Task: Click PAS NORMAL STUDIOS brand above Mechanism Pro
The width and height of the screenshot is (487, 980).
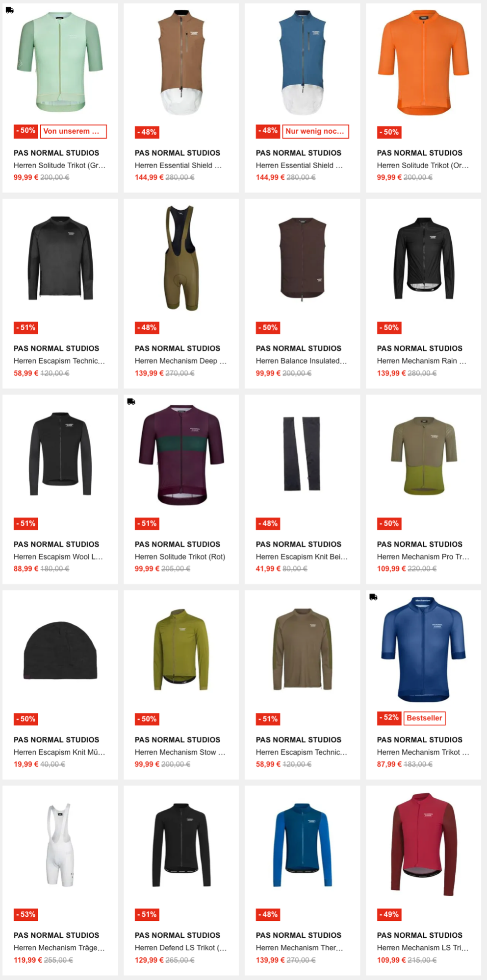Action: (420, 544)
